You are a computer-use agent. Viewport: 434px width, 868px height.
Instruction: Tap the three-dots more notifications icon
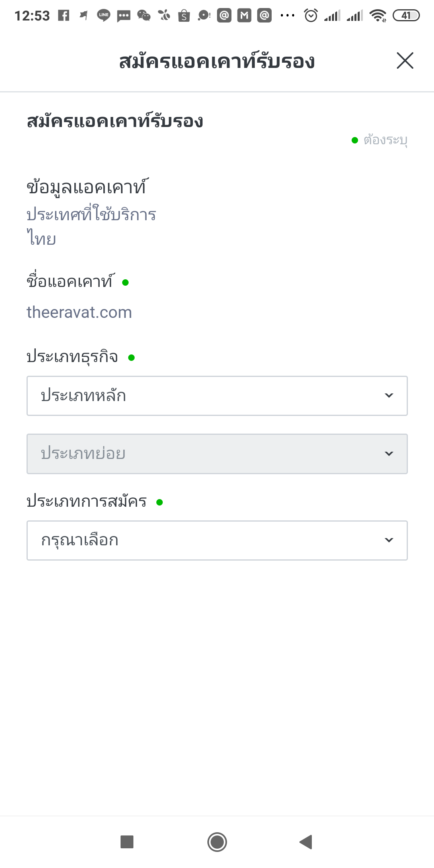(288, 16)
